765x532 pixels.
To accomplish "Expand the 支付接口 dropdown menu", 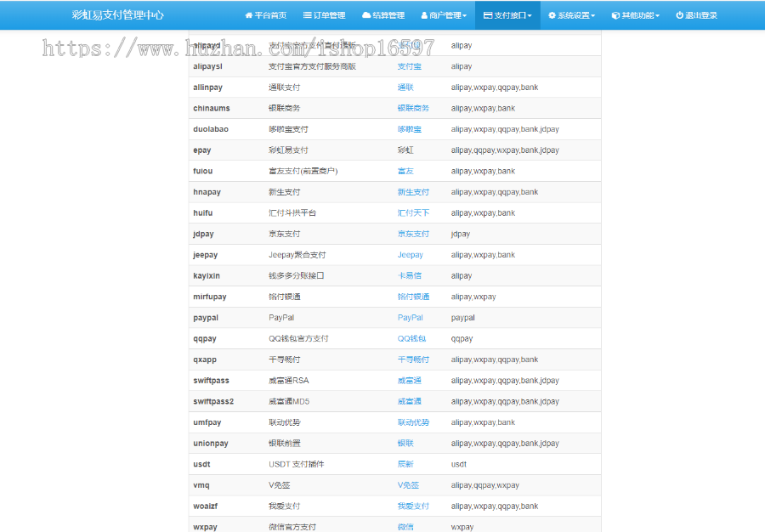I will coord(507,15).
